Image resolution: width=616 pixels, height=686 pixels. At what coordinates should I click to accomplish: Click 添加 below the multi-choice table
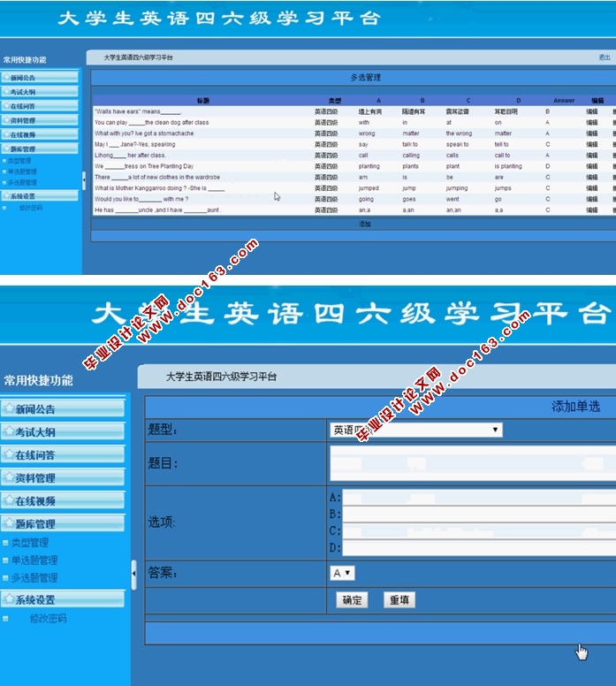pyautogui.click(x=365, y=224)
